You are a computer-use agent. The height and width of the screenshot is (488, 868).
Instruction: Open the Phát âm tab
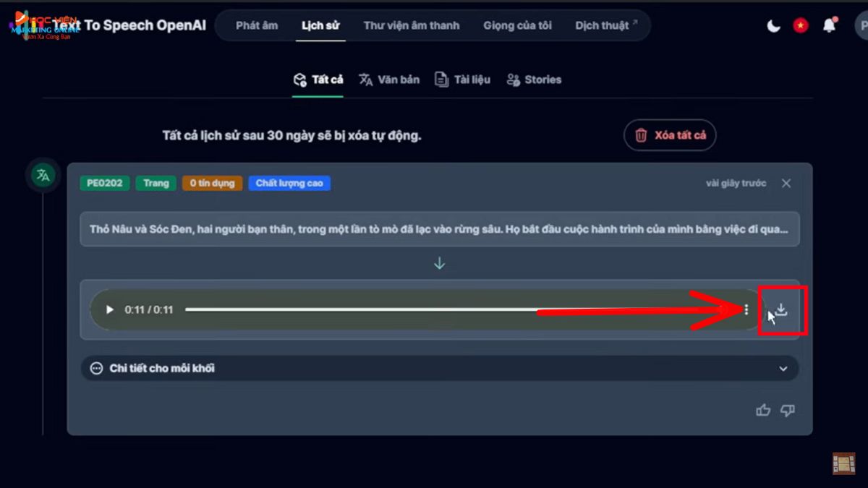tap(257, 25)
